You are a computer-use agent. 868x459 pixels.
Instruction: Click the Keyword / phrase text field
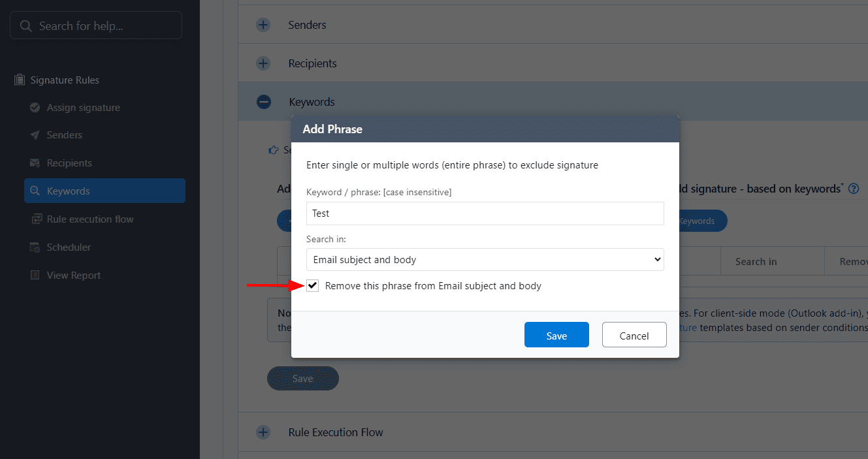[485, 214]
